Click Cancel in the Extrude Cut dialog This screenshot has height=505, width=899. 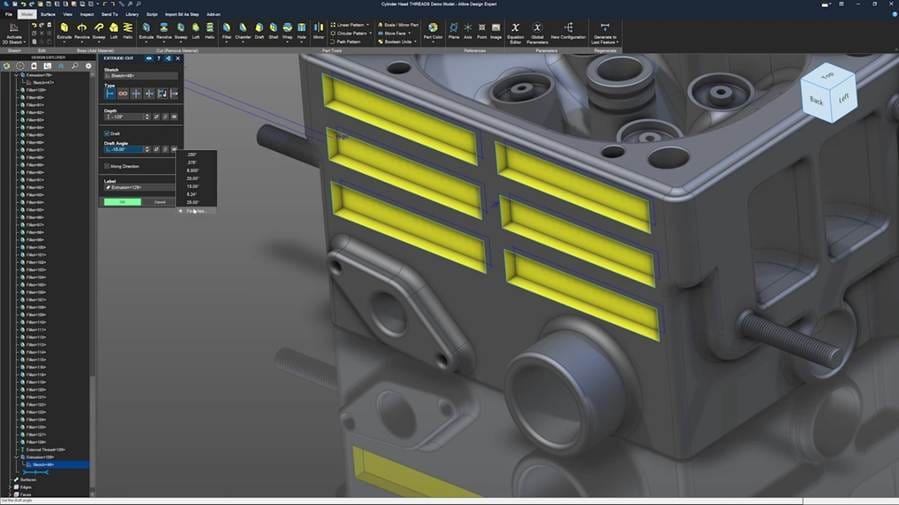point(159,202)
